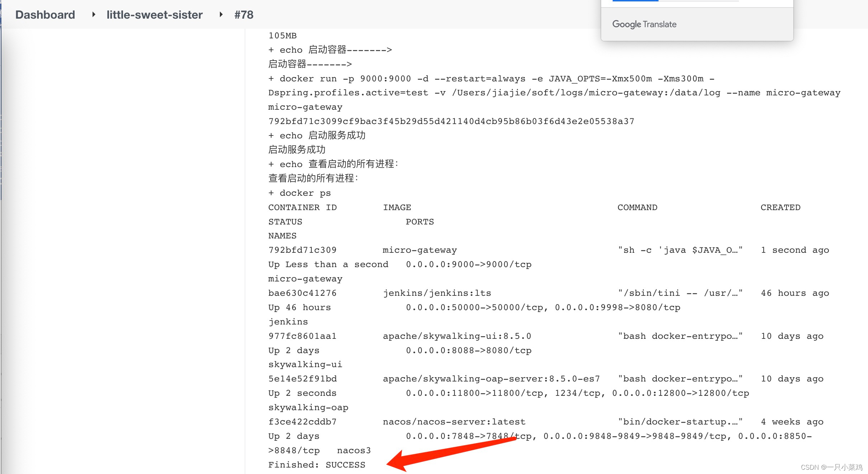Click the container ID 792bfd71c309
This screenshot has width=868, height=474.
(x=302, y=250)
